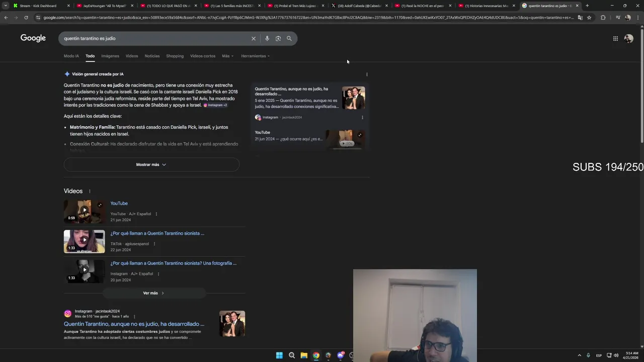Show hidden system tray icons
Image resolution: width=644 pixels, height=362 pixels.
[580, 355]
